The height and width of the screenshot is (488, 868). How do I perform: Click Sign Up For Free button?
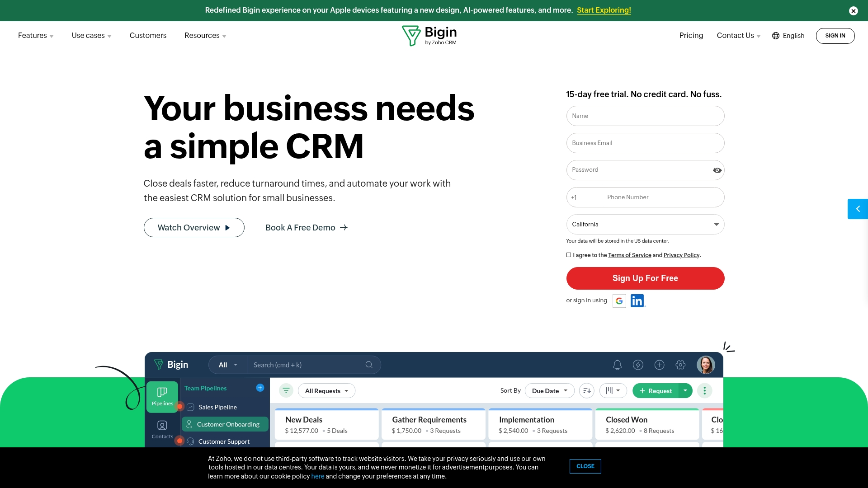[645, 278]
